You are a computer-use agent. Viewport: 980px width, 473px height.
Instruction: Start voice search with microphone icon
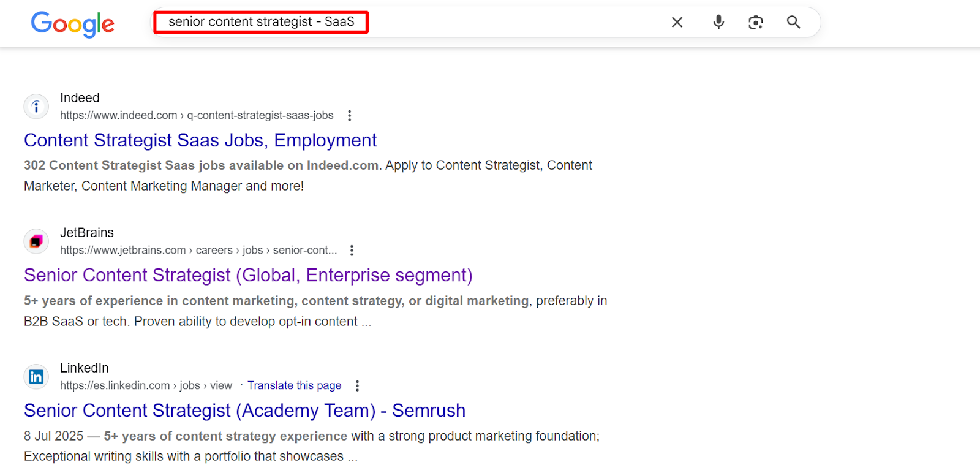[718, 22]
